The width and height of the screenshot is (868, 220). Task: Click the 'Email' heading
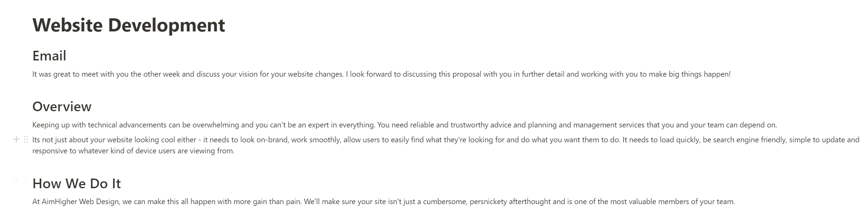click(x=49, y=56)
